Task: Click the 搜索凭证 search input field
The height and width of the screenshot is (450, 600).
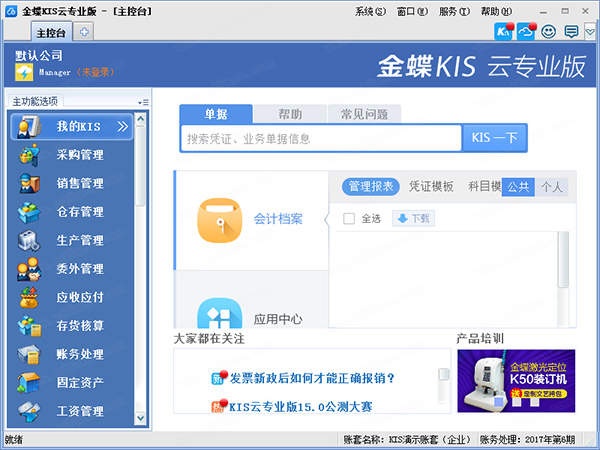Action: click(320, 138)
